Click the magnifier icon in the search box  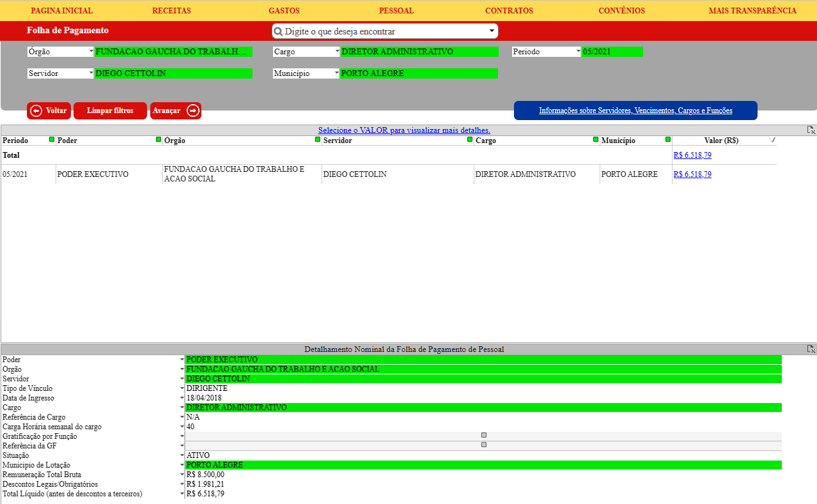(278, 31)
